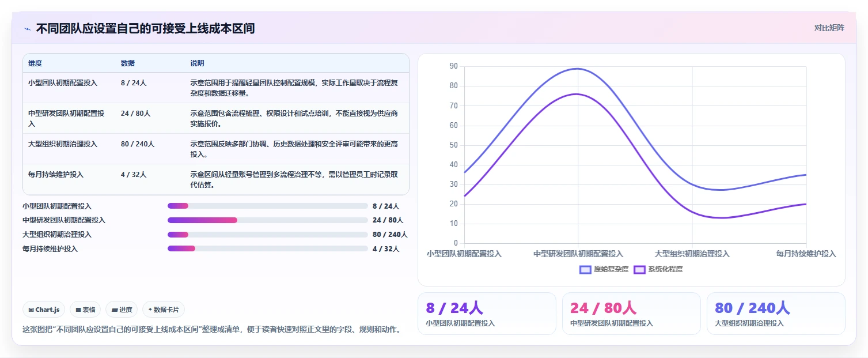The width and height of the screenshot is (868, 358).
Task: Click the peak of the 原始复杂度 line
Action: point(578,69)
